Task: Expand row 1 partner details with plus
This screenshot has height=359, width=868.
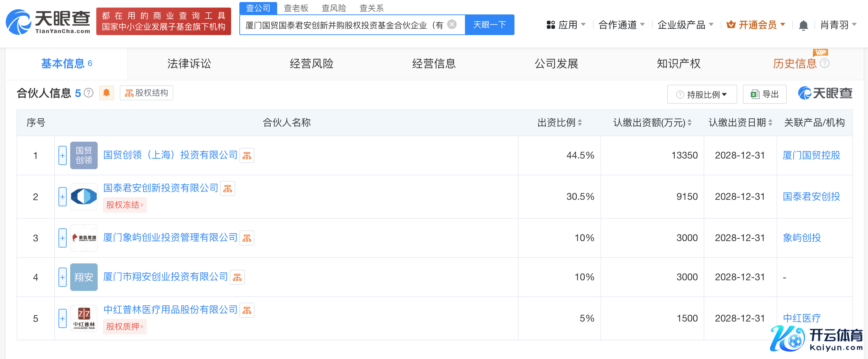Action: click(62, 155)
